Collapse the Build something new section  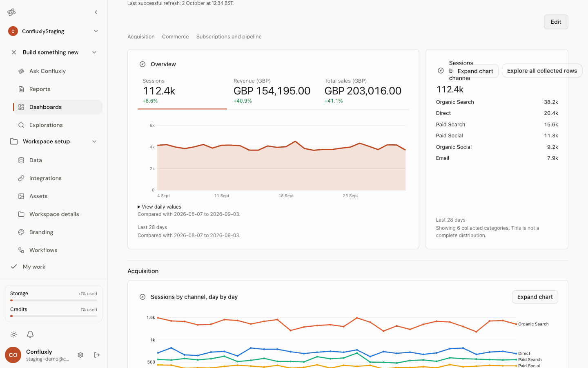pyautogui.click(x=94, y=52)
